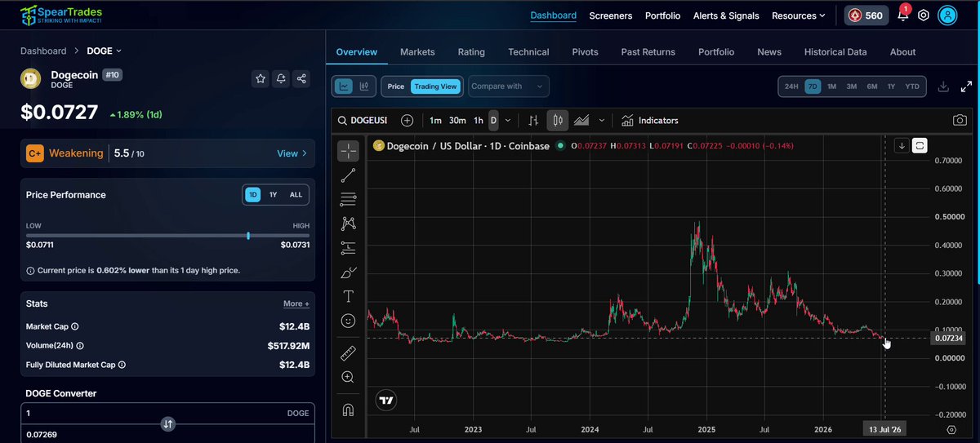Add Dogecoin to favorites with star
Viewport: 980px width, 443px height.
261,78
